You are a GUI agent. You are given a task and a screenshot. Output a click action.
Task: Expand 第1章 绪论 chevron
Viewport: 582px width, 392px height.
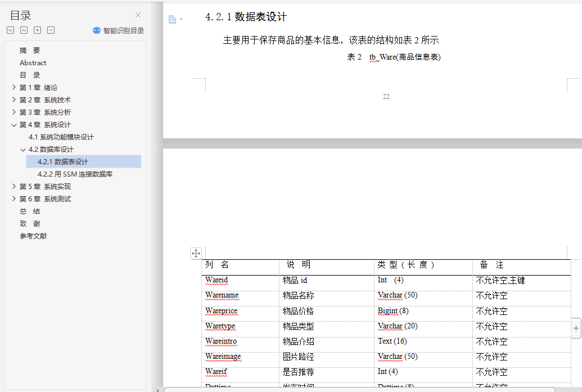coord(13,87)
